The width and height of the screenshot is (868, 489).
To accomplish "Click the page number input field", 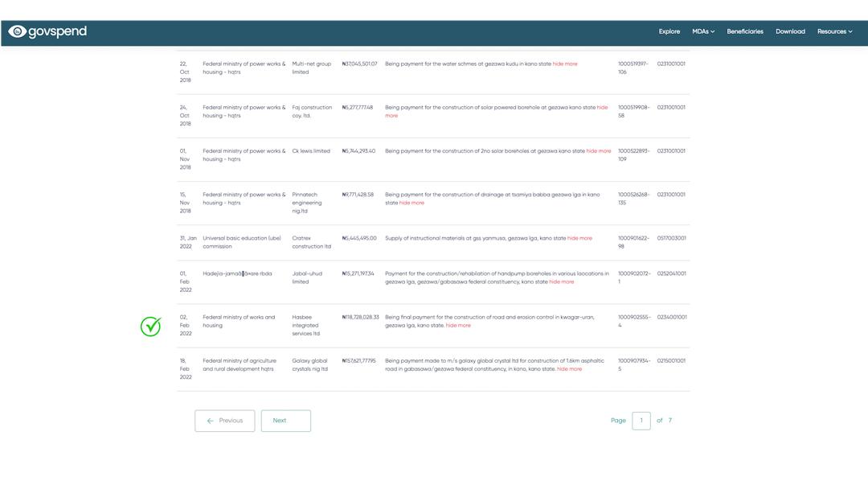I will [x=641, y=421].
